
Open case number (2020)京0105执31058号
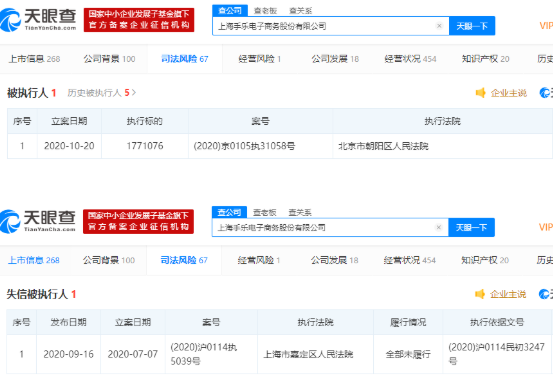pyautogui.click(x=244, y=146)
